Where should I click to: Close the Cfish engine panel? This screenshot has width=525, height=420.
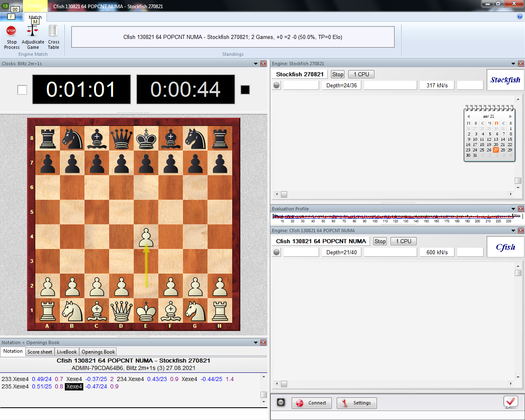pyautogui.click(x=521, y=231)
